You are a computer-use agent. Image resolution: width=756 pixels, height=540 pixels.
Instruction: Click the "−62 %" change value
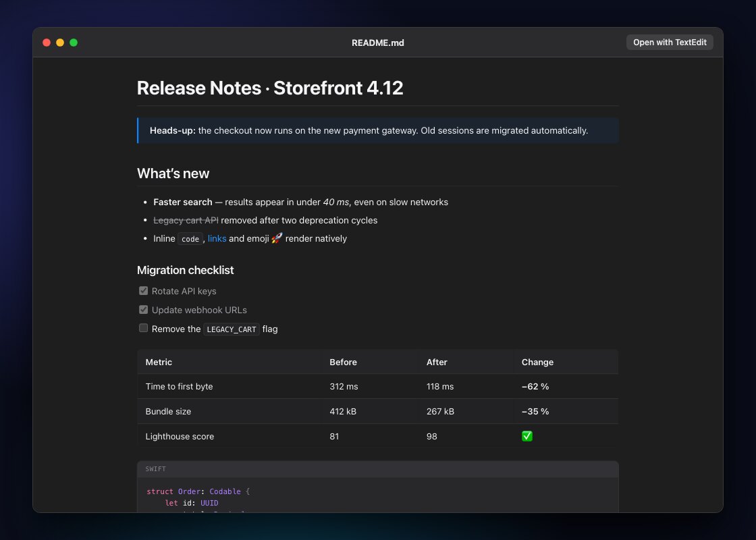coord(535,387)
